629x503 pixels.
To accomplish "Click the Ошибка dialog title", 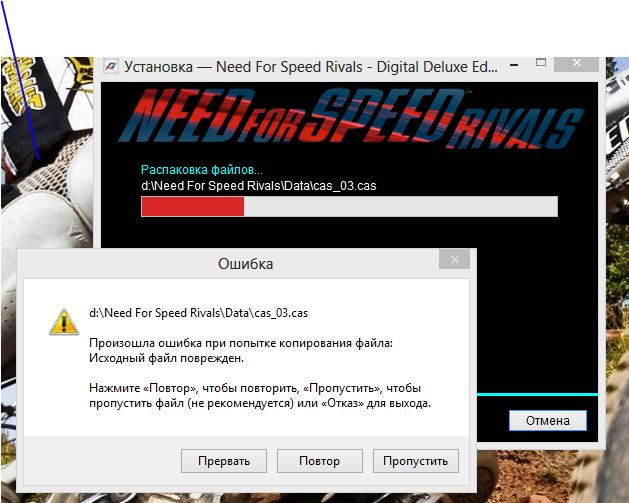I will [246, 264].
